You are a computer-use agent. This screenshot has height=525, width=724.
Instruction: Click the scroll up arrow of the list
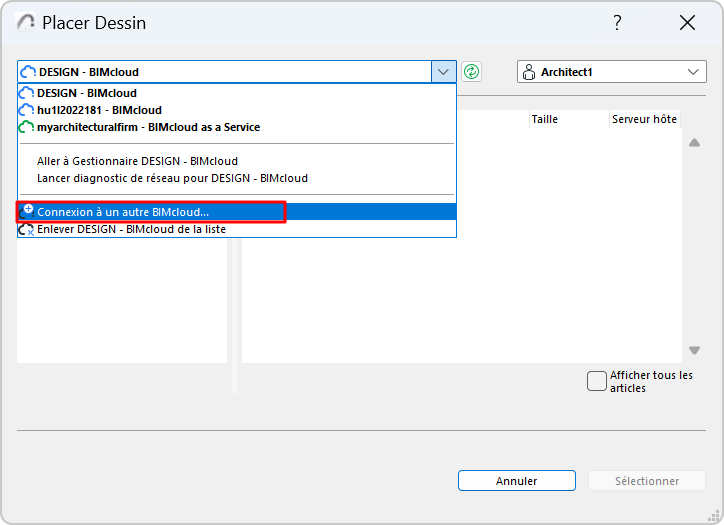point(695,142)
